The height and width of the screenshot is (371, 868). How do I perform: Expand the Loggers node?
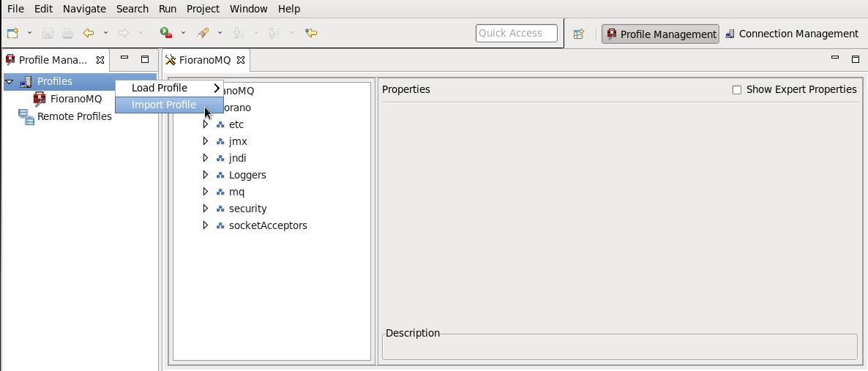tap(206, 174)
